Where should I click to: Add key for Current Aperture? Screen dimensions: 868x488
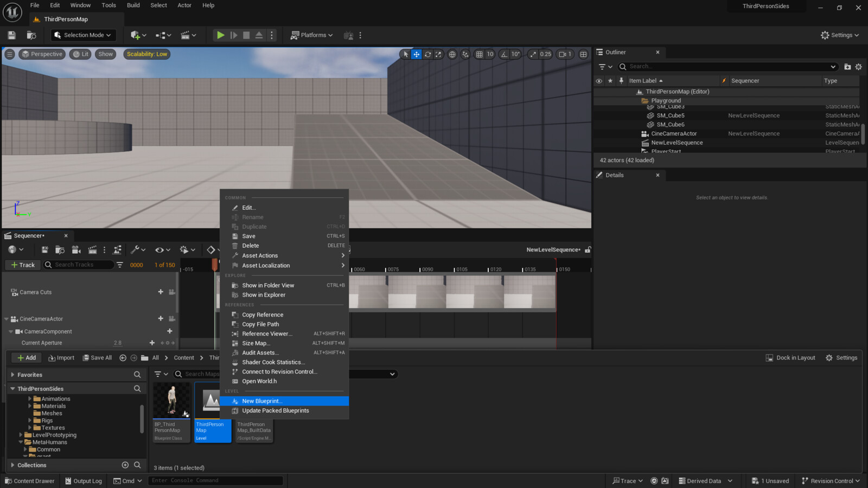coord(152,343)
